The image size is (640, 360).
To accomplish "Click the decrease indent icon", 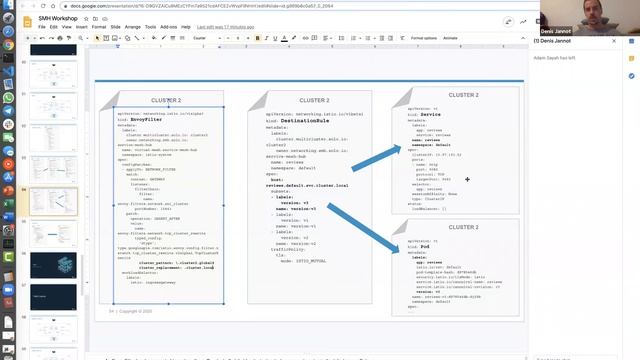I will [382, 38].
